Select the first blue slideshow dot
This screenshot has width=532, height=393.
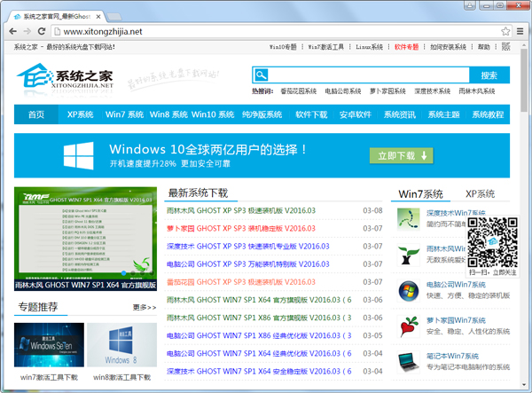coord(123,273)
